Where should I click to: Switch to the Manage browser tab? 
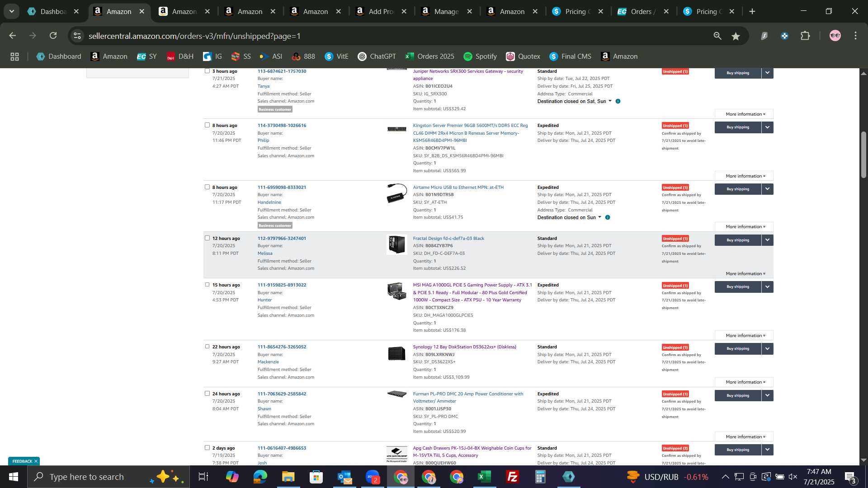pyautogui.click(x=447, y=11)
